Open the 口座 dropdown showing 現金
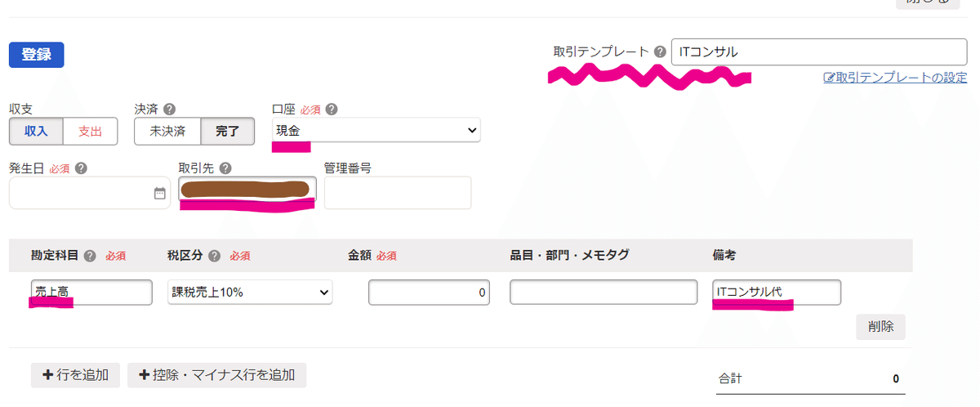 pos(376,130)
